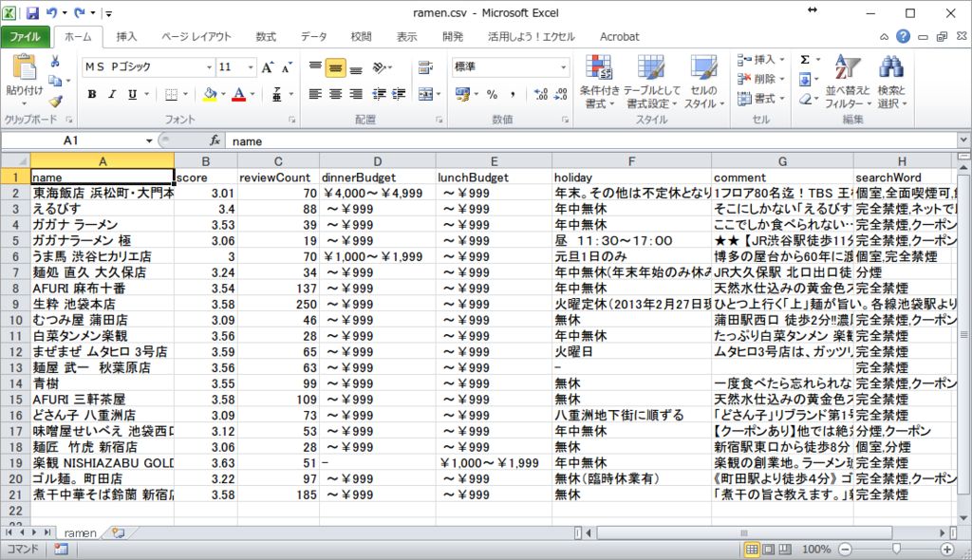
Task: Switch to Acrobat ribbon tab
Action: tap(619, 37)
